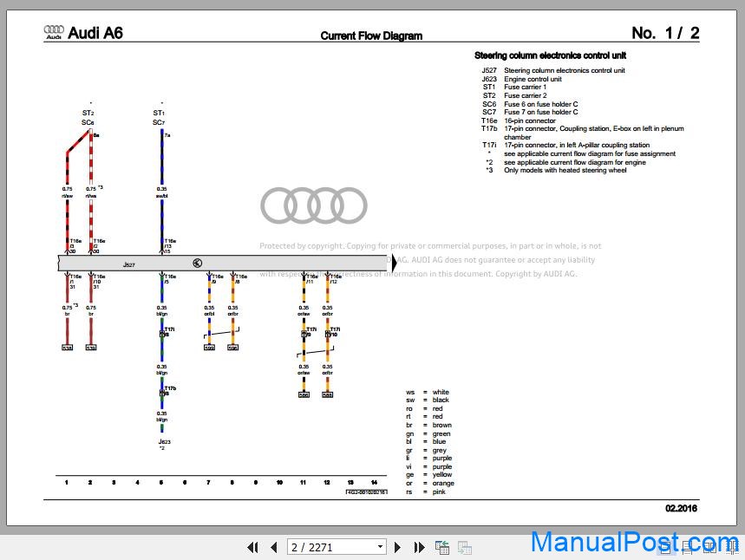Click the 'ws = white' color code entry
The width and height of the screenshot is (745, 560).
[428, 392]
